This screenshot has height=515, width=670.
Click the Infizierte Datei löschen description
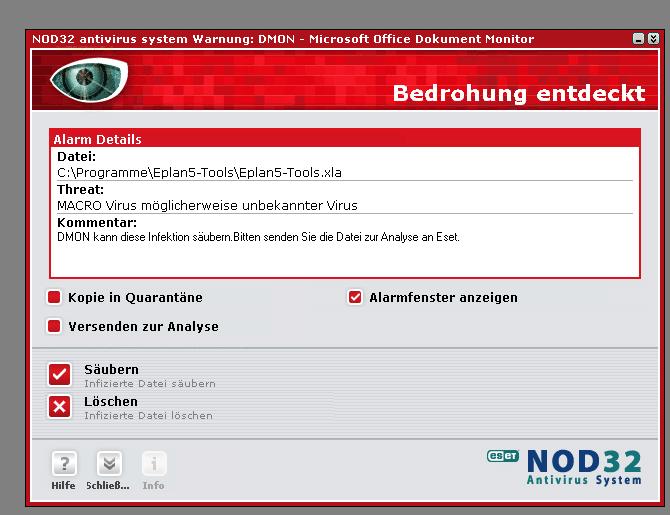(148, 415)
